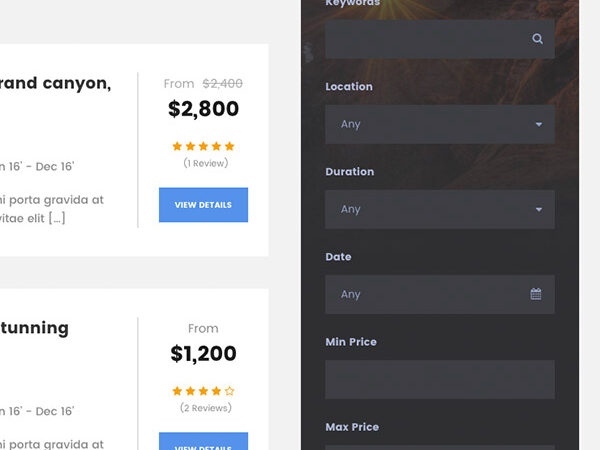Click the $2,800 discounted price
Viewport: 600px width, 450px height.
pyautogui.click(x=203, y=109)
